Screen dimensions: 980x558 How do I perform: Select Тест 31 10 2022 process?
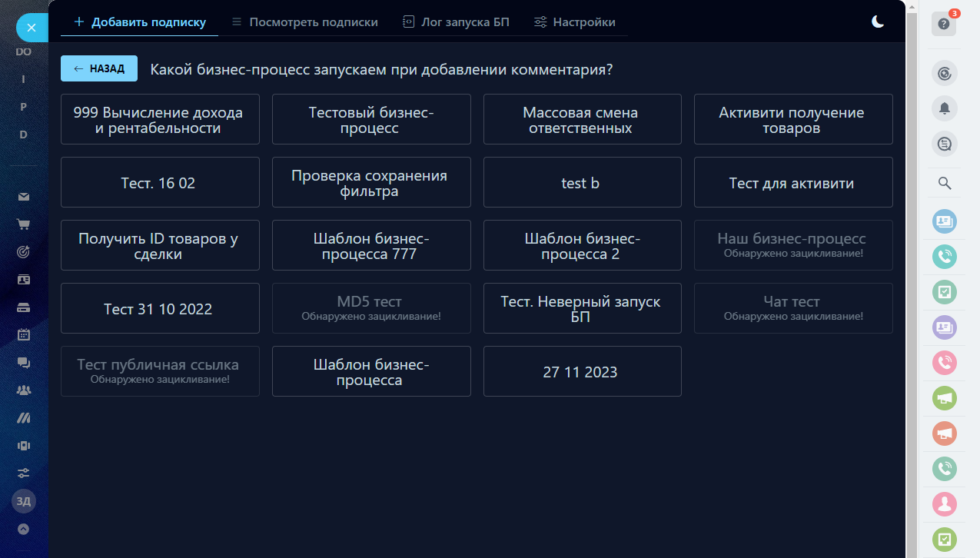click(x=160, y=308)
